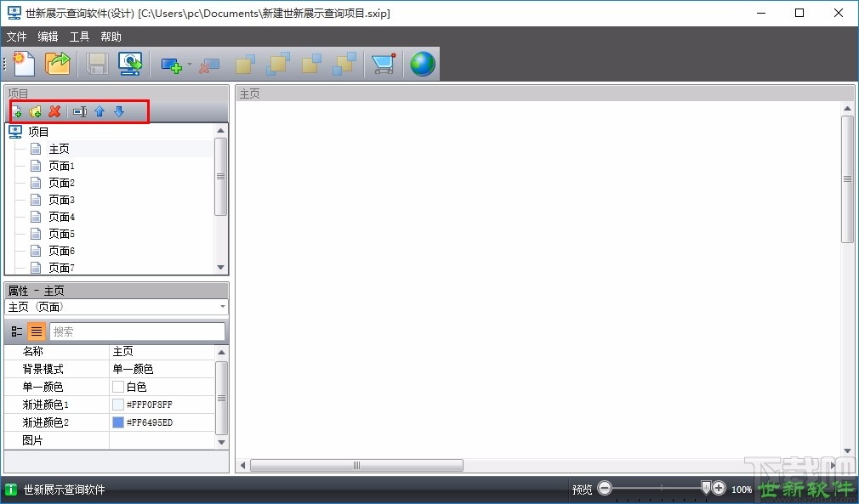Open the 帮助 menu
Viewport: 859px width, 504px height.
pyautogui.click(x=111, y=37)
